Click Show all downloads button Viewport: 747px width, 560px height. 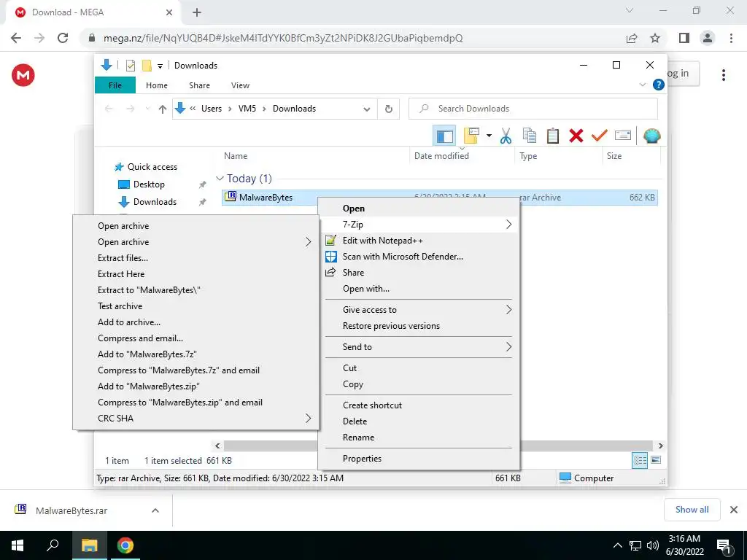[692, 510]
